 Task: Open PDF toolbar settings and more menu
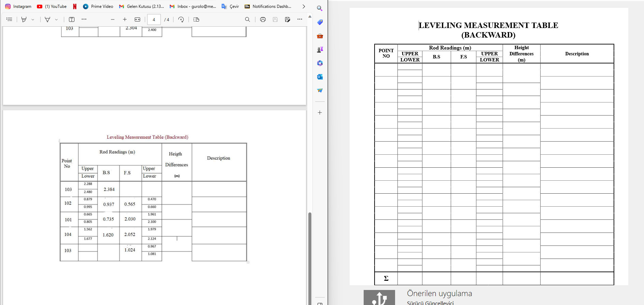300,19
